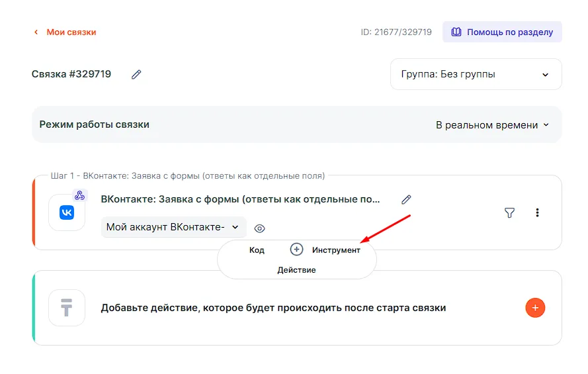Click the pencil icon beside Связка #329719
This screenshot has height=374, width=588.
point(136,75)
